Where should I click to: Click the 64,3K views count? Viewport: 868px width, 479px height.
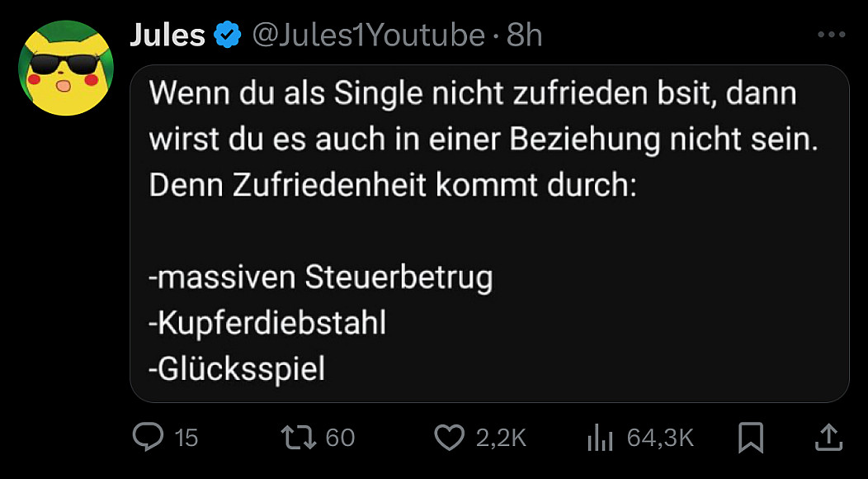660,438
